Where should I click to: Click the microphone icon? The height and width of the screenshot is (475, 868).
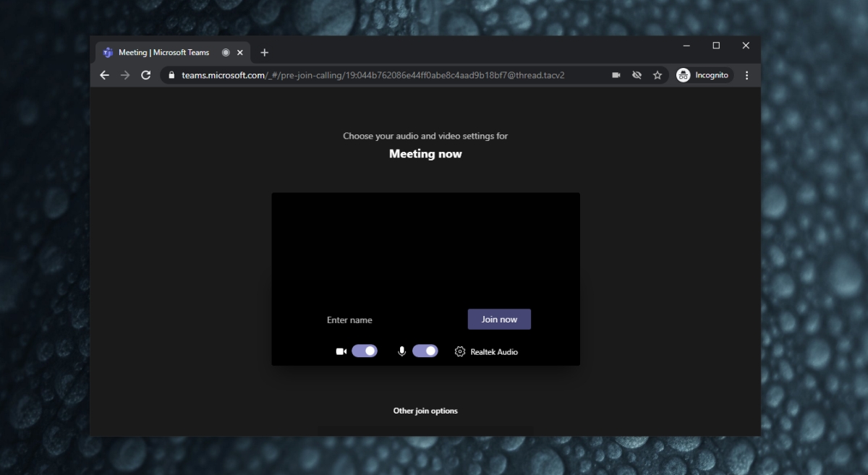click(402, 351)
